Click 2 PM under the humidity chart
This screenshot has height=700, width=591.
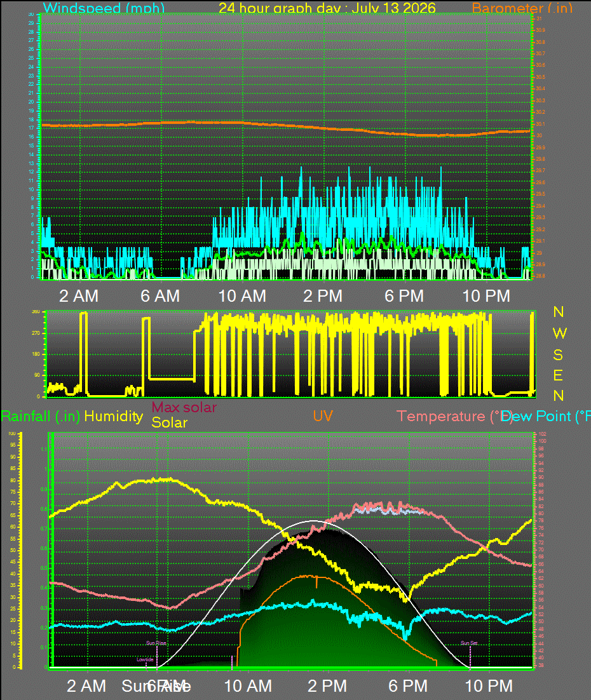[x=327, y=686]
